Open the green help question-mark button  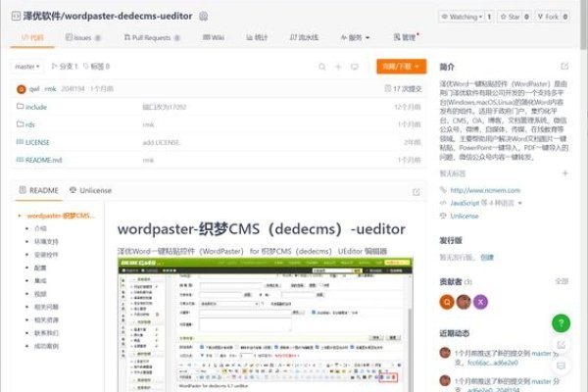(561, 323)
